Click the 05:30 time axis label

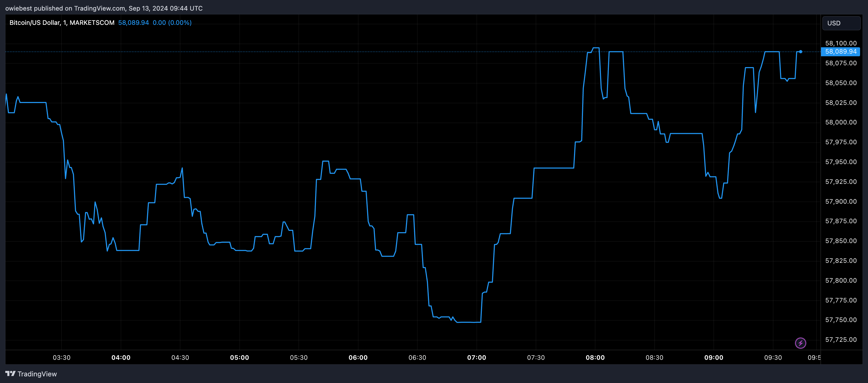[x=298, y=357]
